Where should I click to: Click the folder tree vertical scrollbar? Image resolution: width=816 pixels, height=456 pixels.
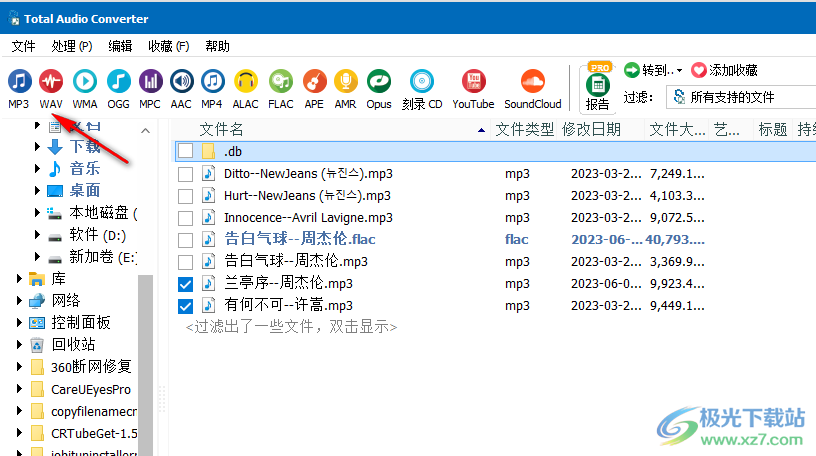146,364
